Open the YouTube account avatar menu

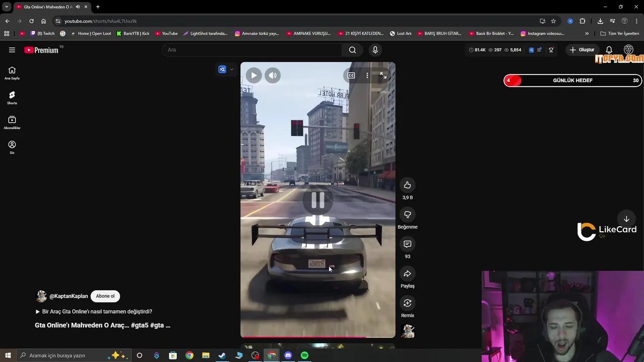pos(628,50)
